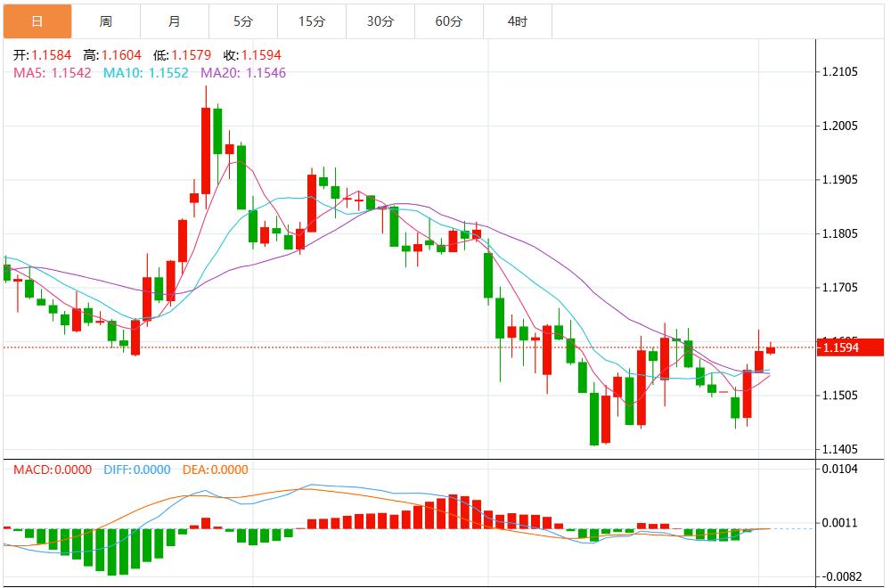The height and width of the screenshot is (588, 891).
Task: Open the 5分 timeframe tab
Action: click(x=242, y=21)
